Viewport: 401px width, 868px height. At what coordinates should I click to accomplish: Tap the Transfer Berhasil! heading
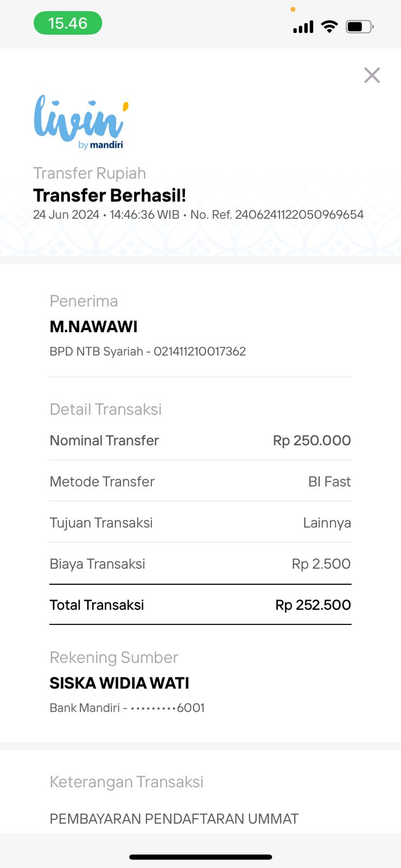[110, 195]
